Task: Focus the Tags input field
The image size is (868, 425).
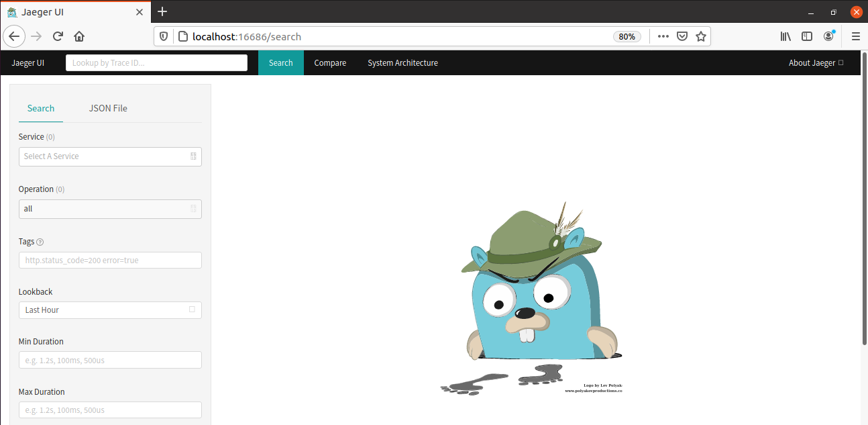Action: click(x=110, y=260)
